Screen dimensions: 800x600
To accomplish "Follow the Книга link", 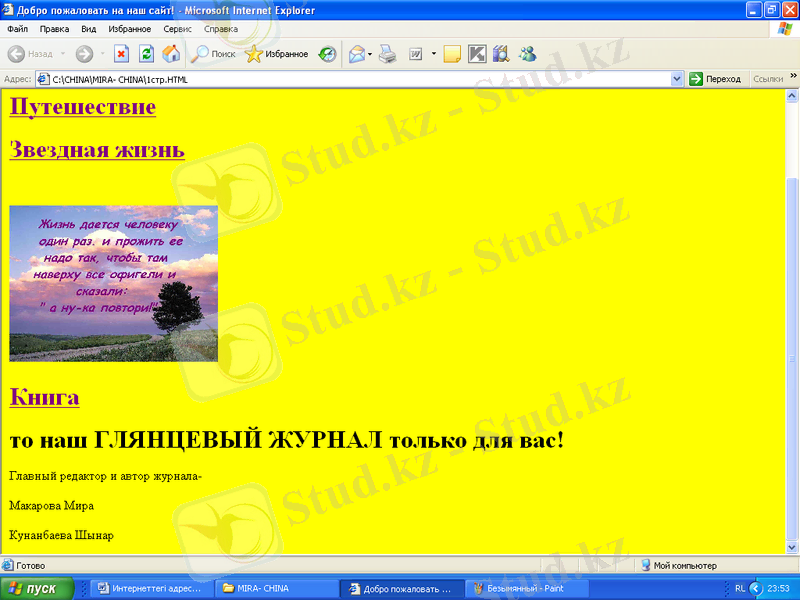I will pos(44,397).
